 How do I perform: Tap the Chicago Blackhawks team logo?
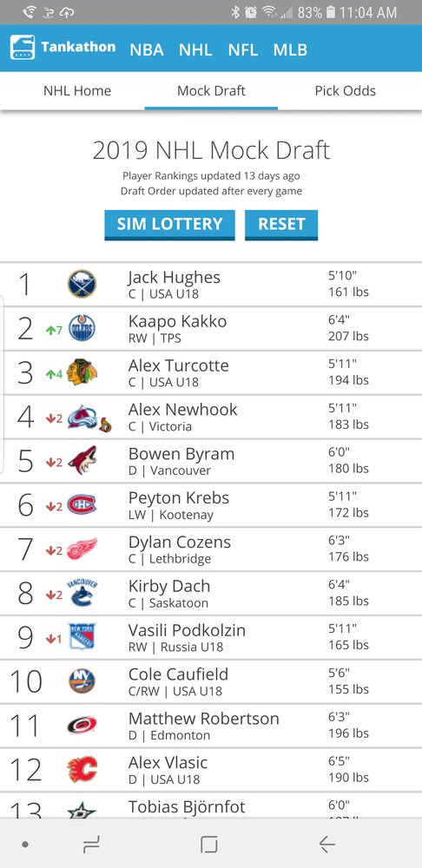point(82,372)
